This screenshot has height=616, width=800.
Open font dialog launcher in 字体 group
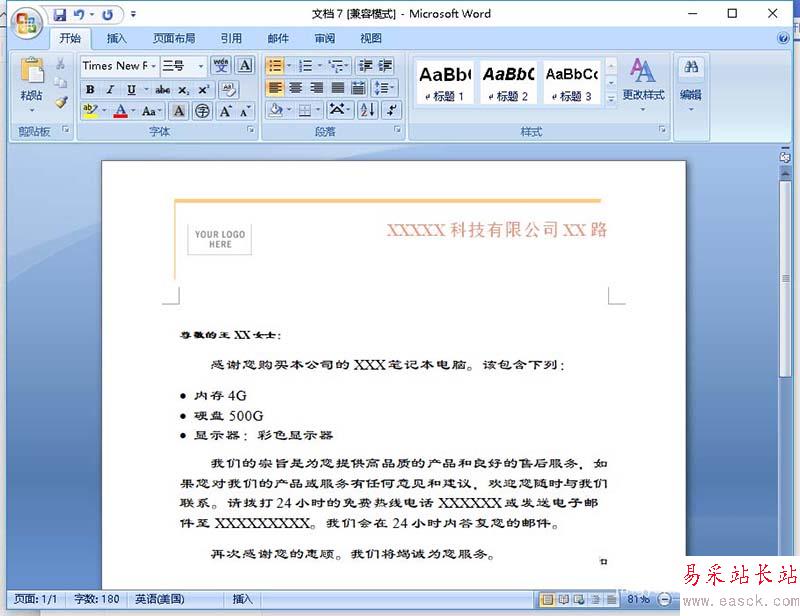[x=251, y=130]
